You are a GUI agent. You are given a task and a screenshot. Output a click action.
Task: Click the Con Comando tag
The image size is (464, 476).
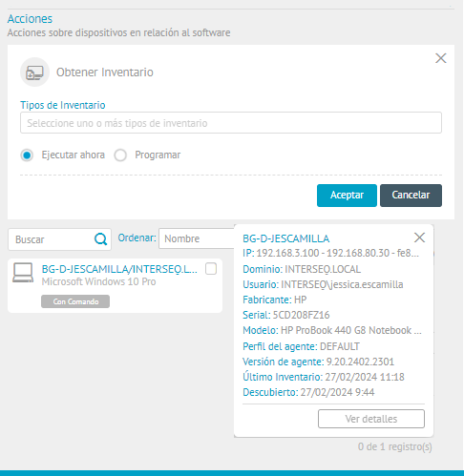click(x=75, y=301)
